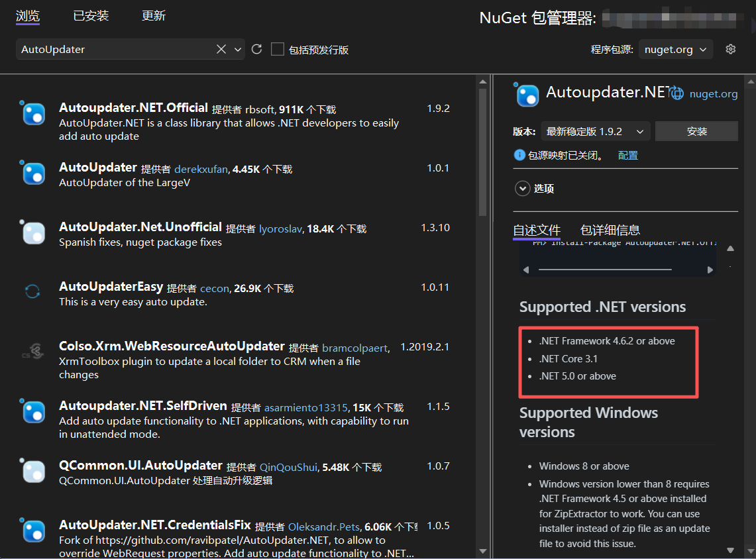Viewport: 756px width, 559px height.
Task: Click version 1.2019.2.1 in the list
Action: tap(425, 347)
